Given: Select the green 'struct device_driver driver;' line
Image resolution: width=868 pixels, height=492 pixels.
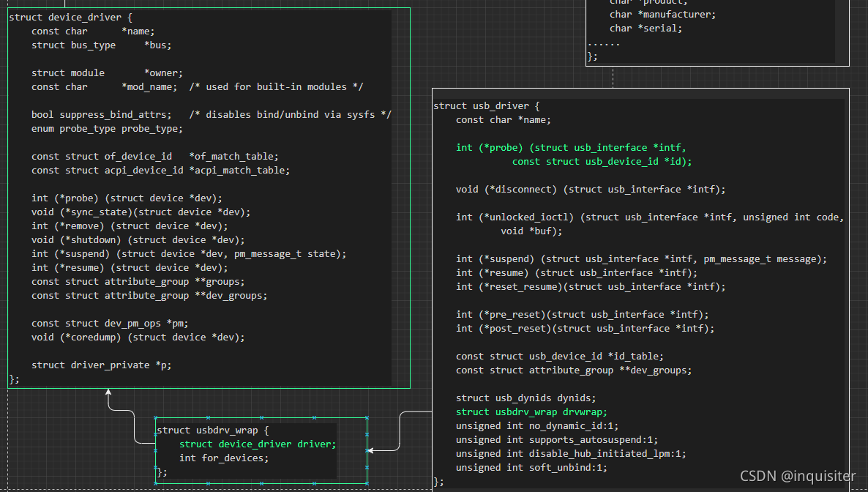Looking at the screenshot, I should coord(258,444).
